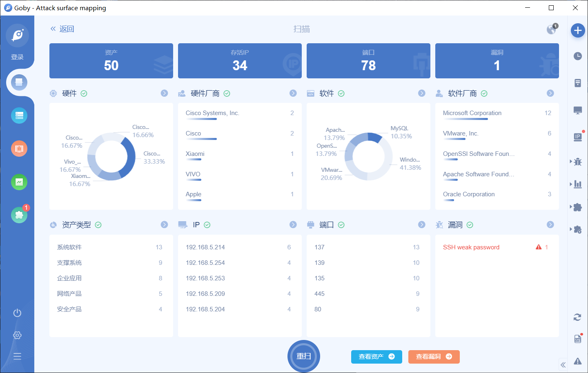This screenshot has width=588, height=373.
Task: Open the scan dashboard sidebar icon
Action: tap(19, 82)
